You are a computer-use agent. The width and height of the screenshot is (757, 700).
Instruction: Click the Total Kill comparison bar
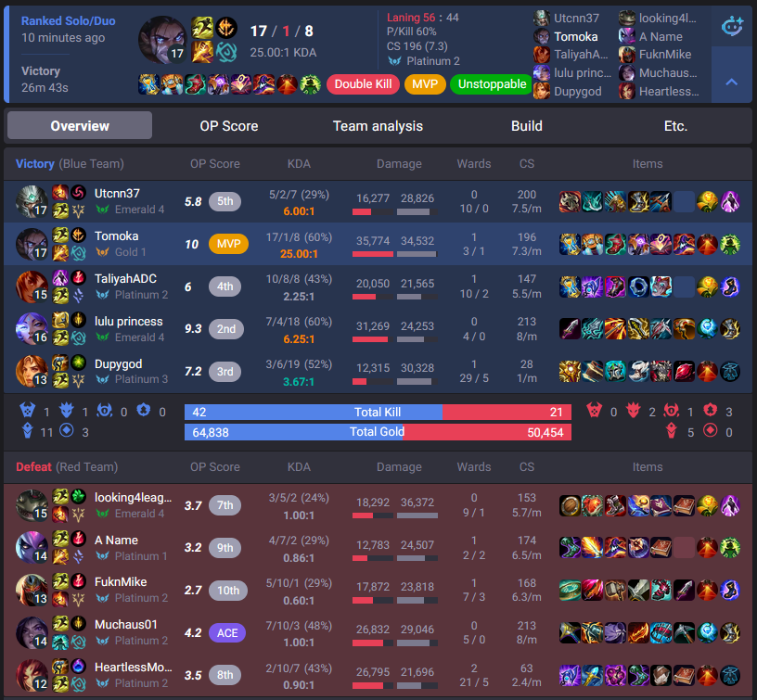378,412
